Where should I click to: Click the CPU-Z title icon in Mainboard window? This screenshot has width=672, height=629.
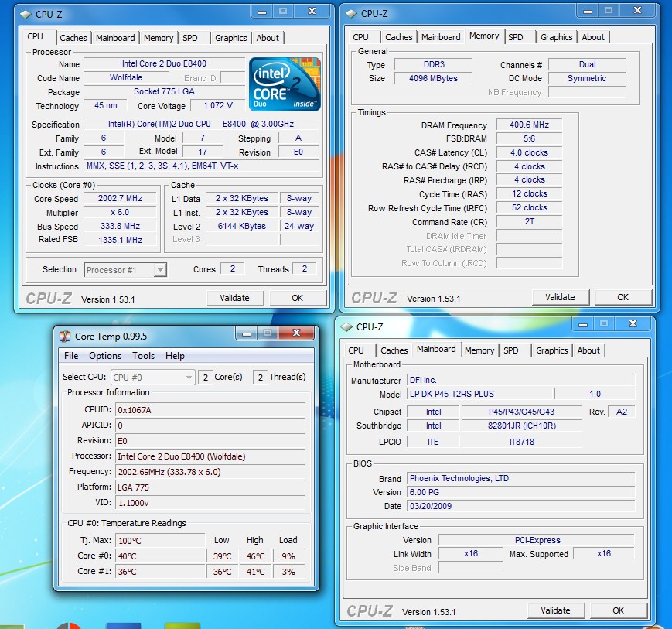[346, 327]
